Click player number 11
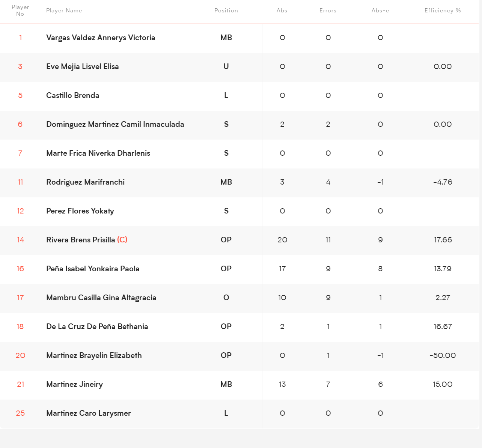This screenshot has height=448, width=482. point(20,182)
